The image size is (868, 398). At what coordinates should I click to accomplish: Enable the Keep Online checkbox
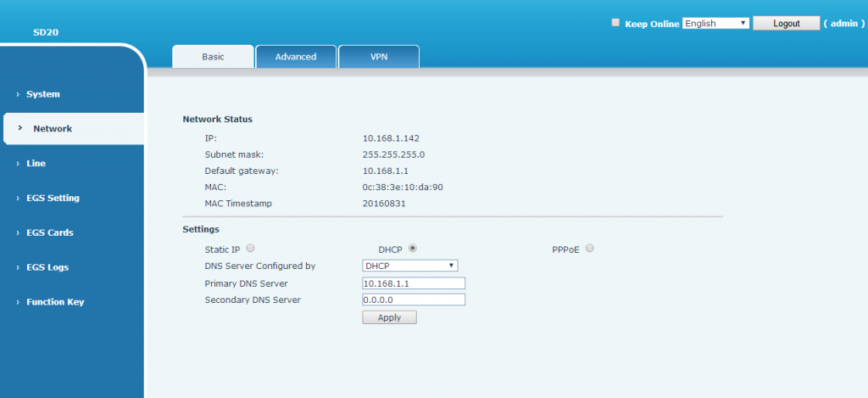pos(616,23)
